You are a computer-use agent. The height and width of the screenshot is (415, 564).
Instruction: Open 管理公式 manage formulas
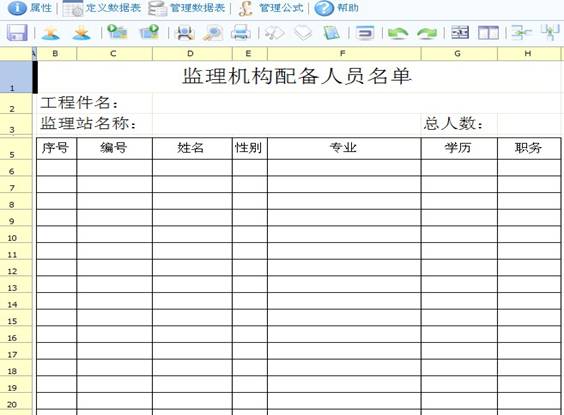click(271, 8)
